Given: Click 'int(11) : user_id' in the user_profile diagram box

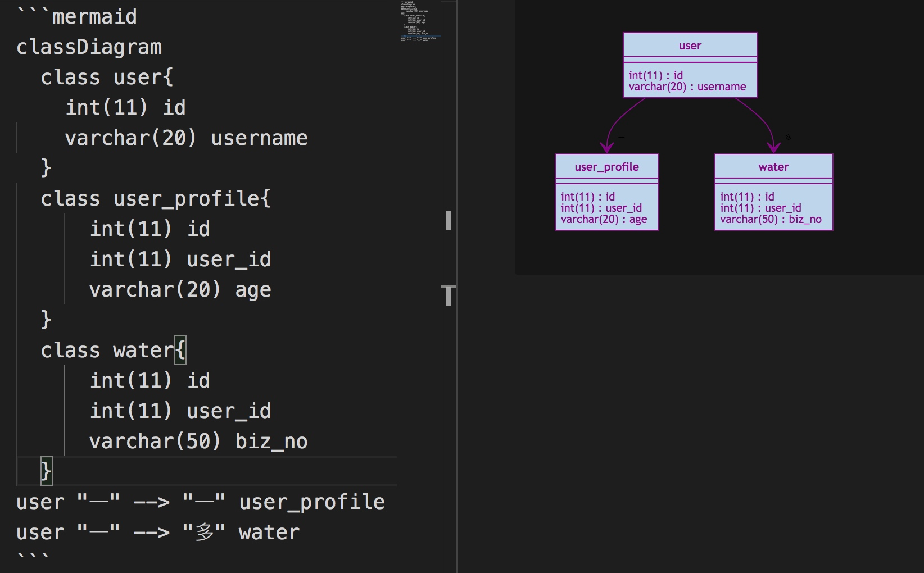Looking at the screenshot, I should pos(601,208).
